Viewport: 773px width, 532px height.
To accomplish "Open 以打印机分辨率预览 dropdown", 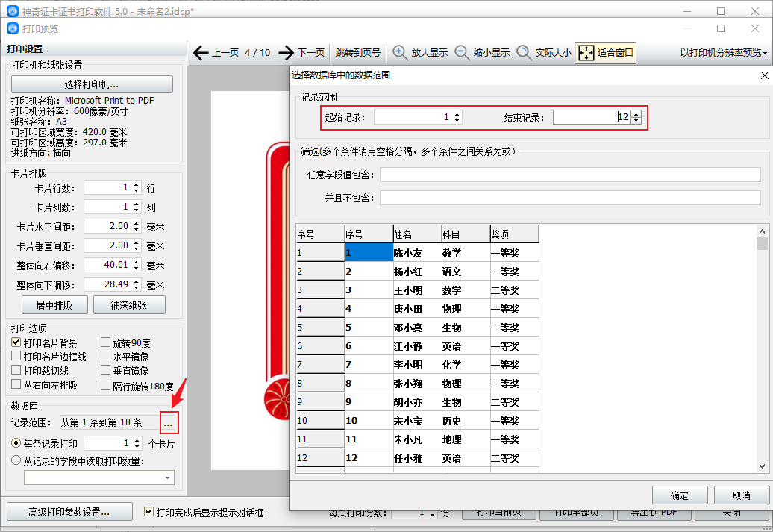I will pyautogui.click(x=723, y=53).
